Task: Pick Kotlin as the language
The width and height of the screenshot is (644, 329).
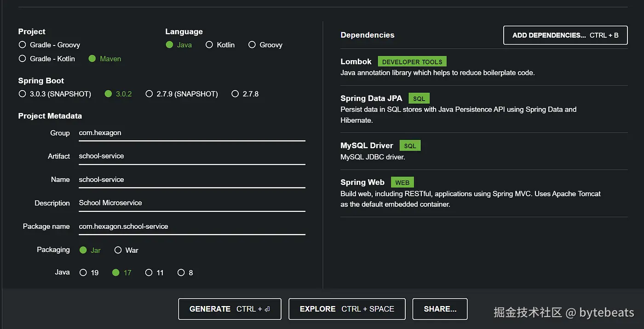Action: tap(209, 45)
